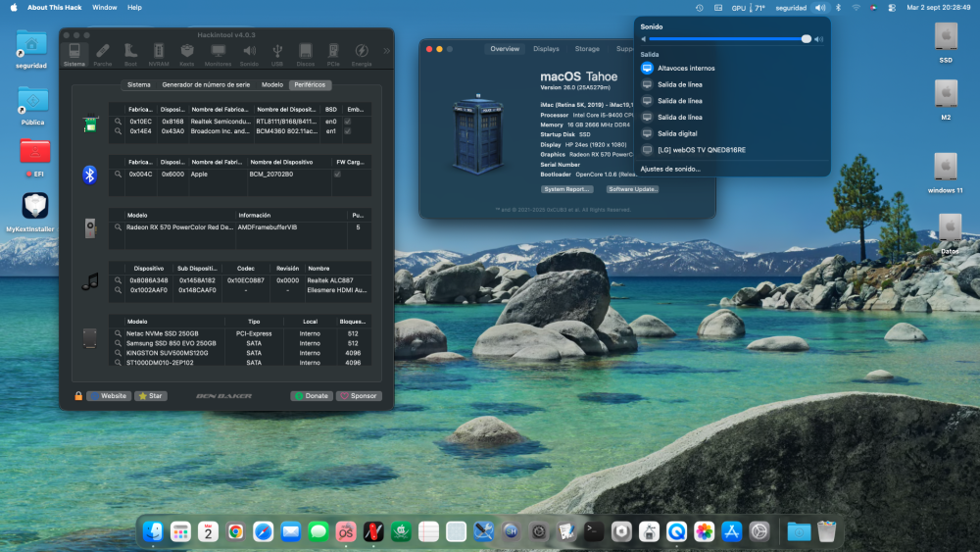Open the Parche tool in Hackintool toolbar
This screenshot has width=980, height=552.
tap(103, 54)
